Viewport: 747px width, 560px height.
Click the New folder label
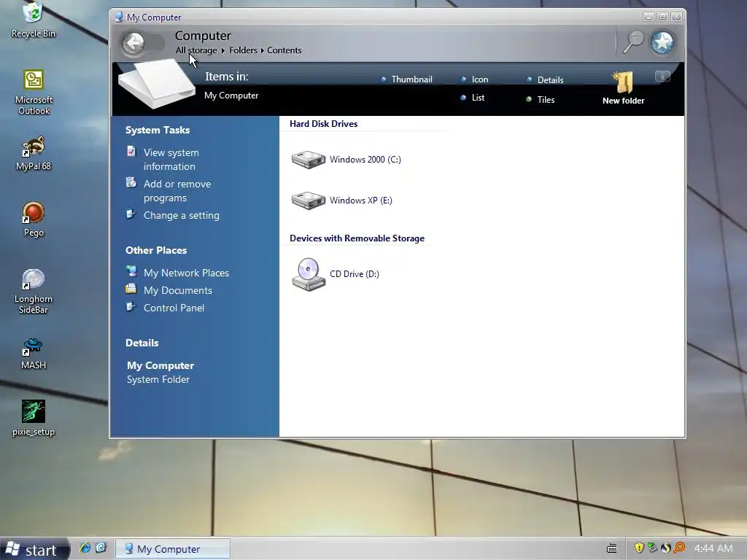(x=623, y=101)
